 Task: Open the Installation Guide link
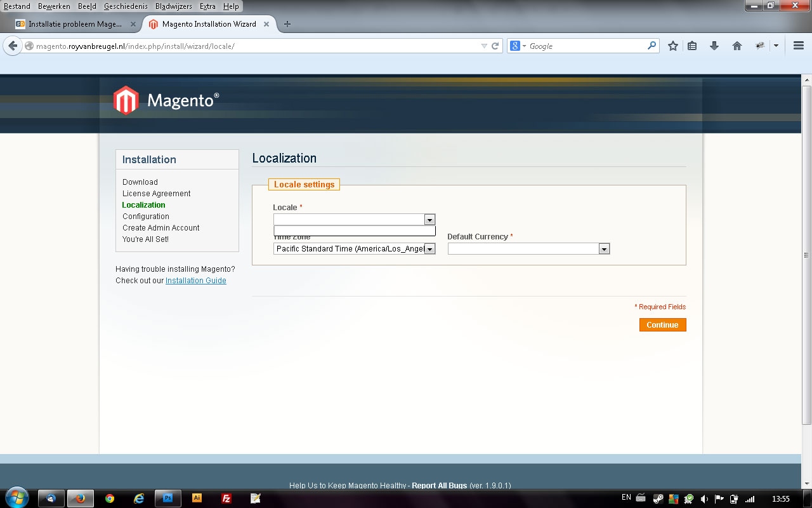click(195, 281)
